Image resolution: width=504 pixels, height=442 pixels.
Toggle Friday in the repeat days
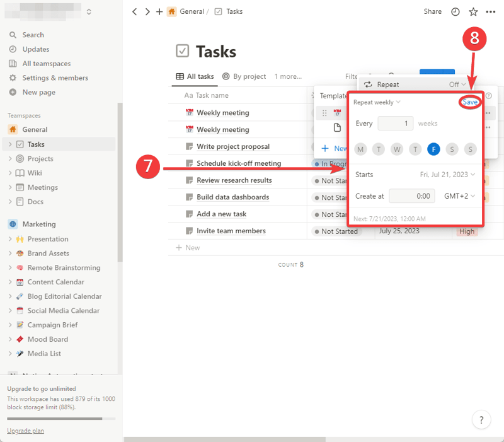(x=433, y=149)
